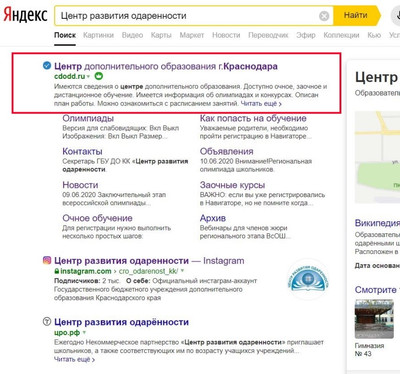The image size is (400, 374).
Task: Open the Карты tab
Action: point(161,35)
